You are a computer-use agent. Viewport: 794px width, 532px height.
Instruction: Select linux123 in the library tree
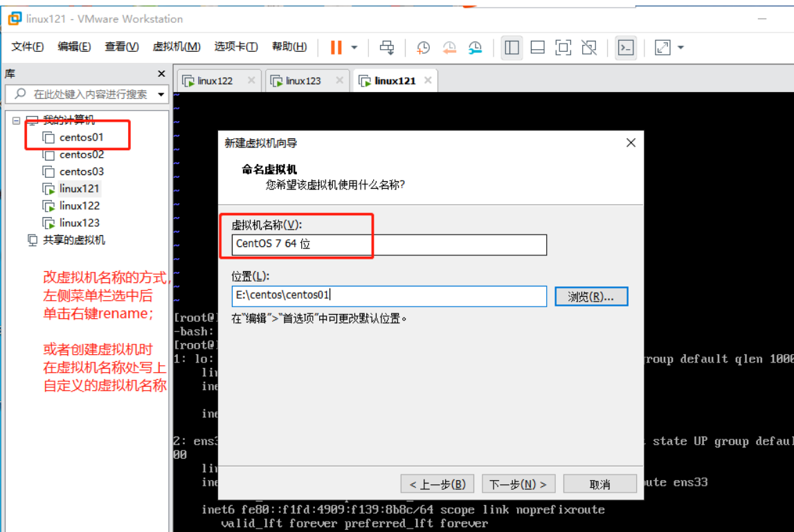pos(79,223)
